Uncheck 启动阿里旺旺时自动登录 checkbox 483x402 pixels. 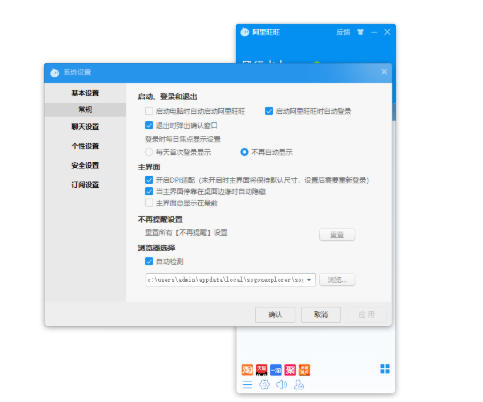click(x=269, y=111)
